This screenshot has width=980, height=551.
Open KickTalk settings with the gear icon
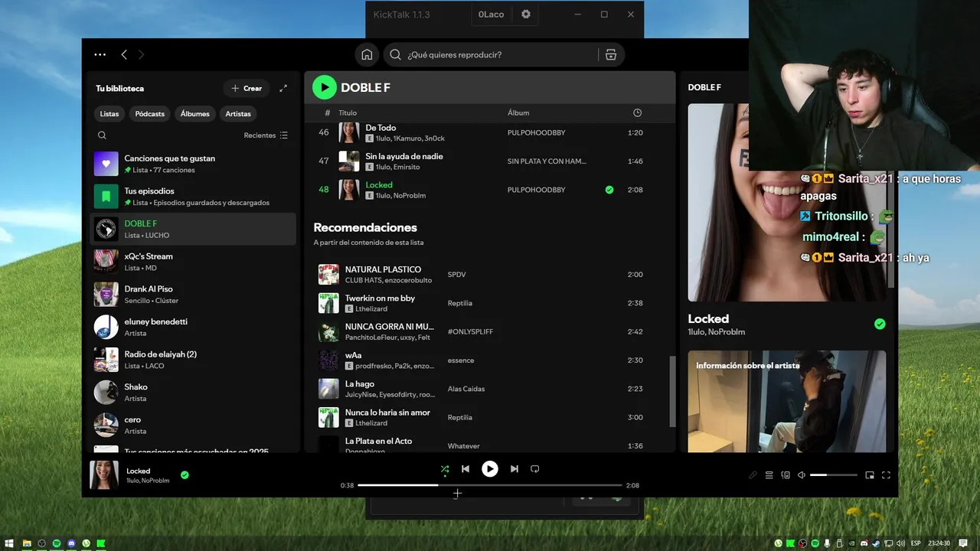click(526, 14)
